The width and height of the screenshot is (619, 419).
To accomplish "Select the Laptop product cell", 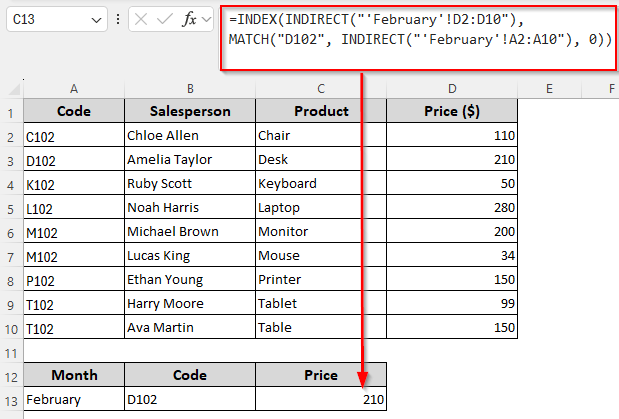I will pos(320,207).
